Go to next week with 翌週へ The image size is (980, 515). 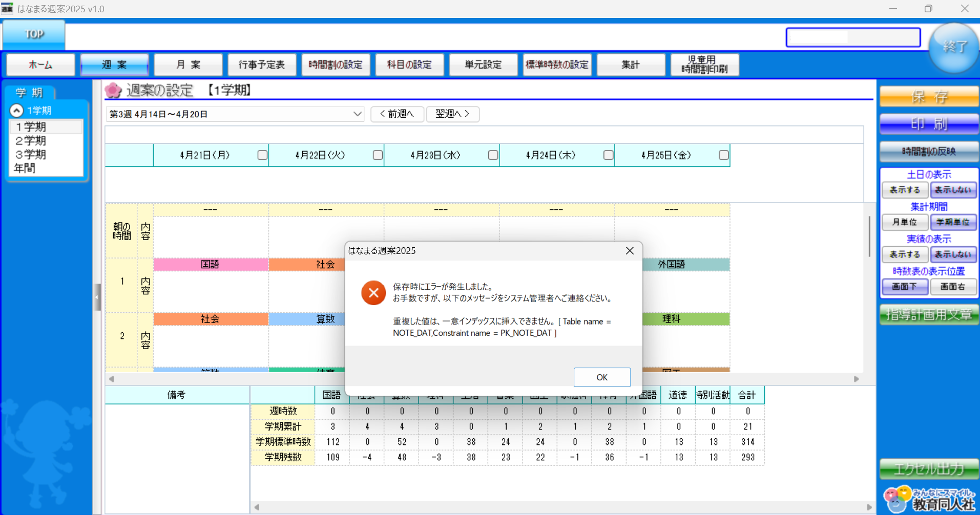pyautogui.click(x=452, y=114)
